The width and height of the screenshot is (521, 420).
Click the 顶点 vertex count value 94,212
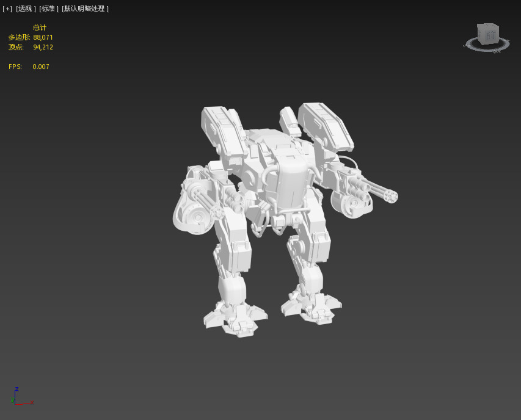43,47
